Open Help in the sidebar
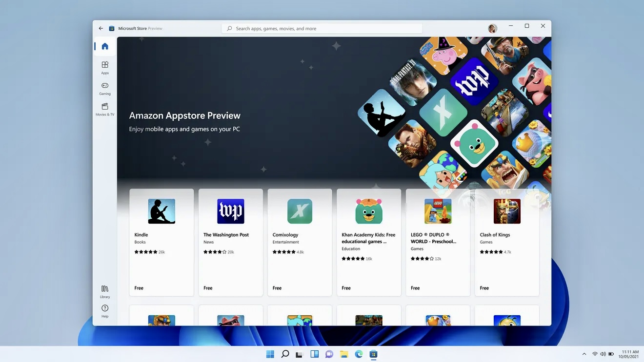 [105, 311]
